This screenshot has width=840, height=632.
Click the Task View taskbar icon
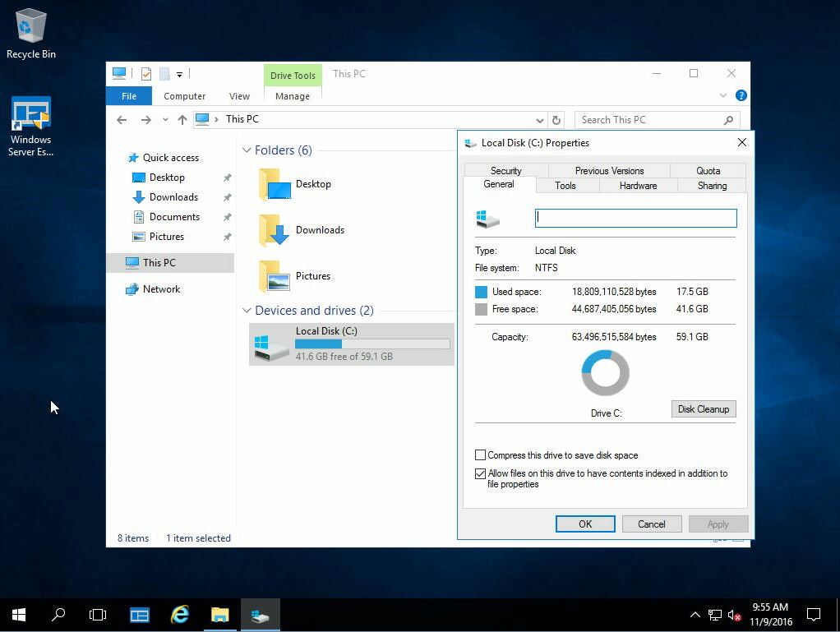[98, 615]
